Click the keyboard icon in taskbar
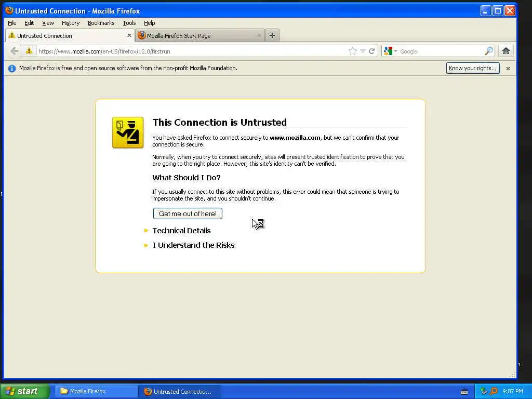Image resolution: width=532 pixels, height=399 pixels. pos(464,392)
